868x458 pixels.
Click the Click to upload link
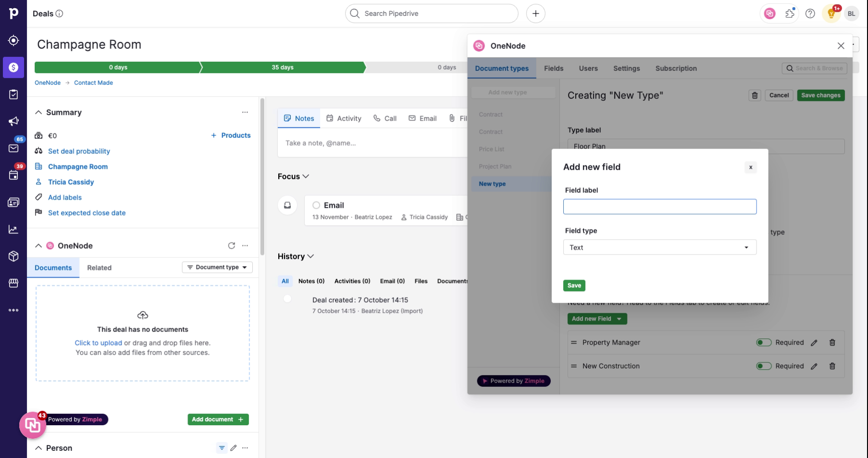[x=98, y=343]
